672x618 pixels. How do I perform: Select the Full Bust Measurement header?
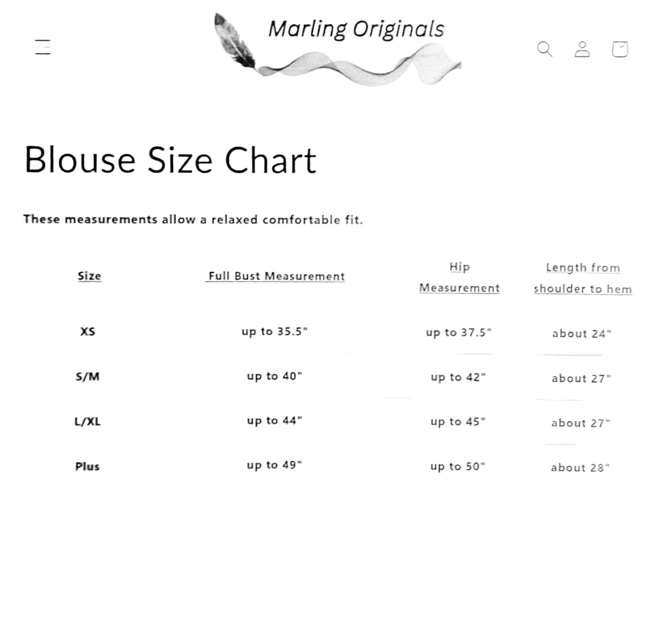(275, 276)
